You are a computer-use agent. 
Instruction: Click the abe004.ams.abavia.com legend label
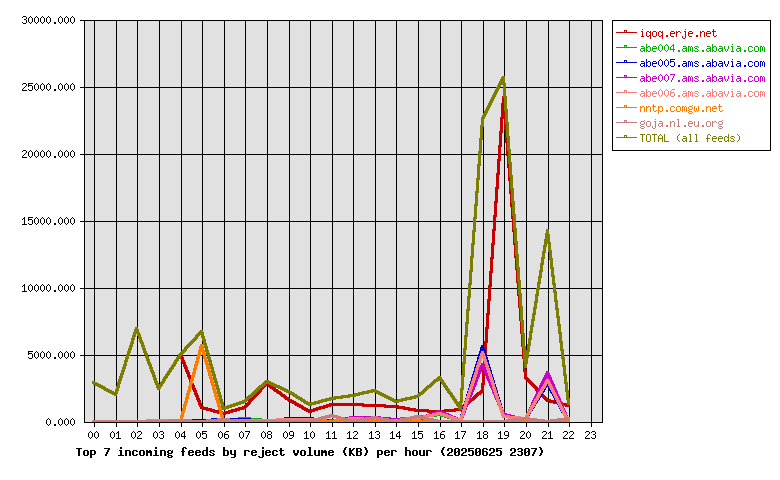(x=702, y=48)
